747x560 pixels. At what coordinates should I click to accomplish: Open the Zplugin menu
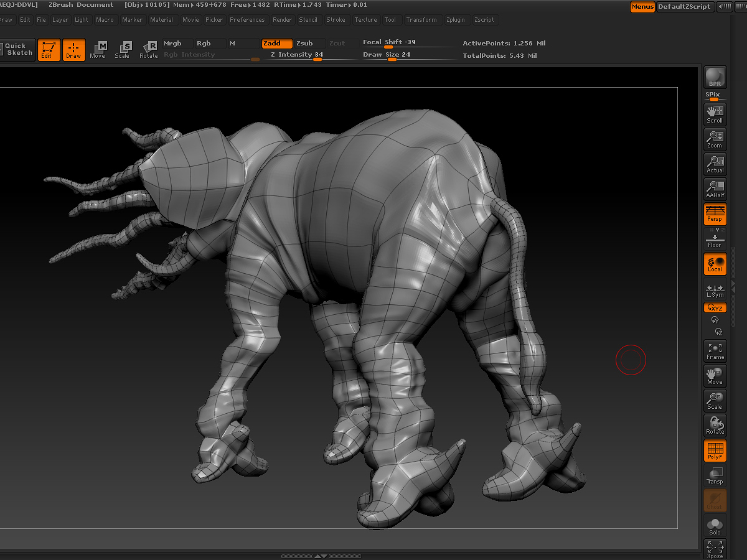point(455,20)
